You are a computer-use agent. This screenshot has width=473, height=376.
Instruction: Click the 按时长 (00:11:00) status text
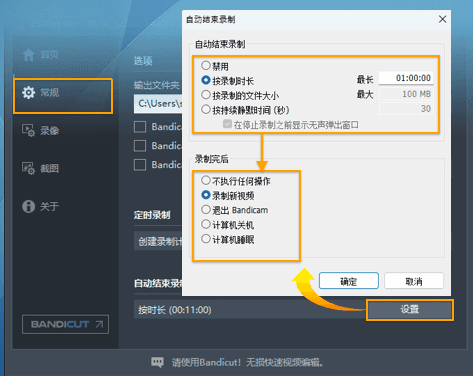(x=175, y=310)
